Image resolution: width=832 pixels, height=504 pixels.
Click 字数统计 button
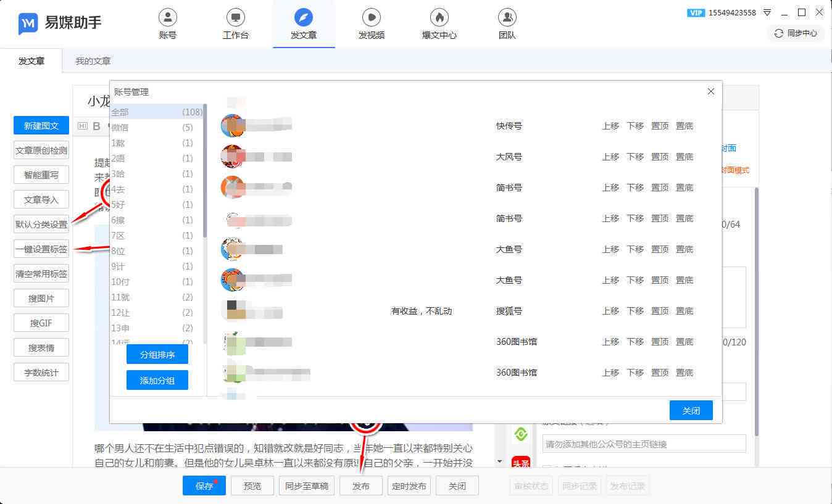(x=41, y=372)
